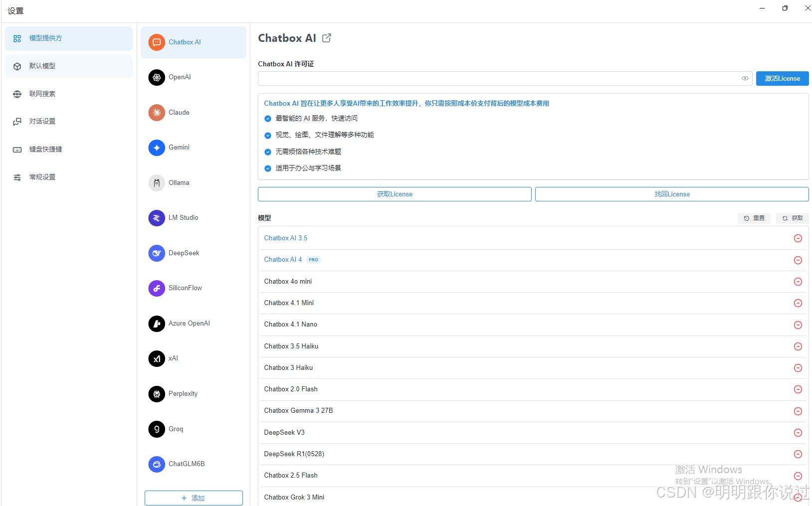The image size is (812, 506).
Task: Select the Chatbox Gemma 3 27B row text
Action: [x=298, y=411]
